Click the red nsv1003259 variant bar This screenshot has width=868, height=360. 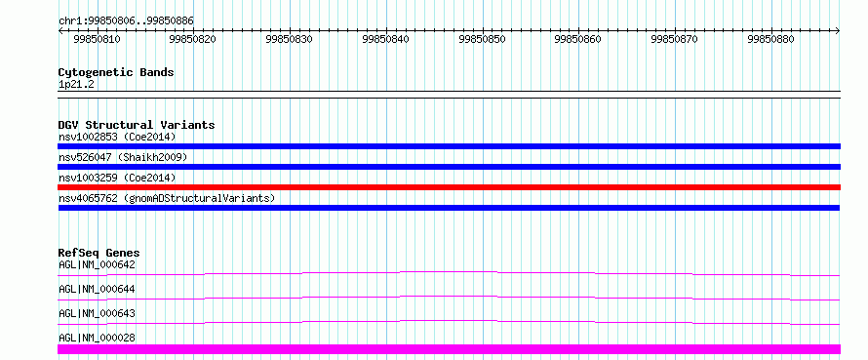tap(449, 187)
